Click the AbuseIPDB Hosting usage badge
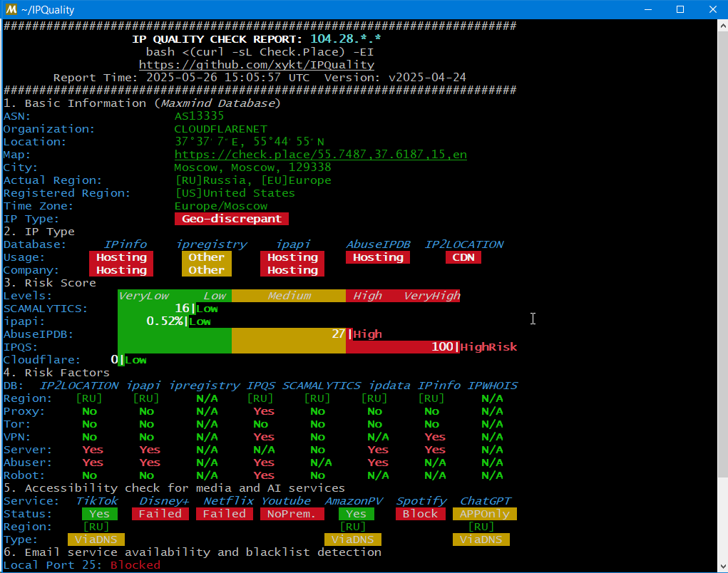Image resolution: width=728 pixels, height=573 pixels. pos(378,257)
